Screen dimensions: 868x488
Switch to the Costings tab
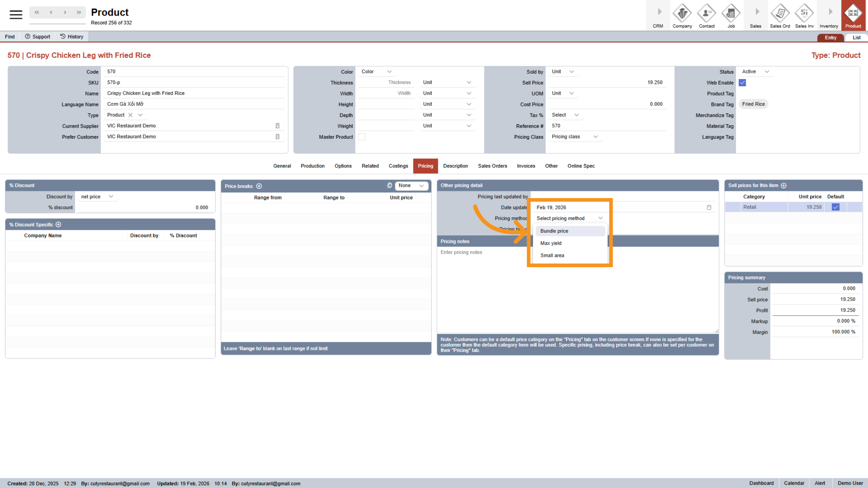(x=398, y=166)
